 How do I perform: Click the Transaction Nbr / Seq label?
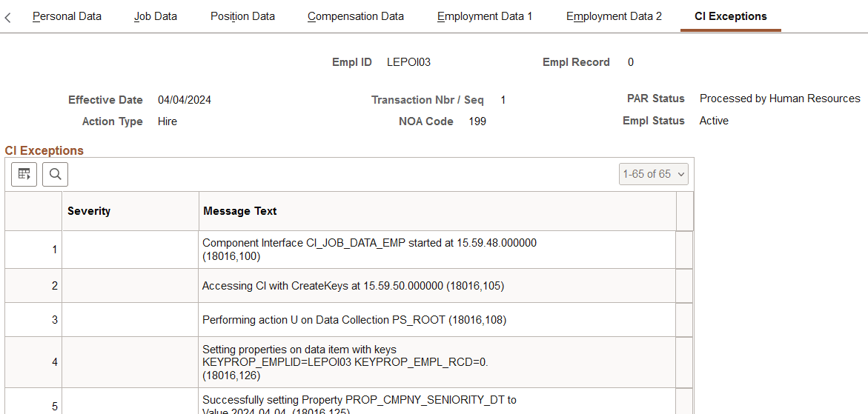tap(428, 100)
